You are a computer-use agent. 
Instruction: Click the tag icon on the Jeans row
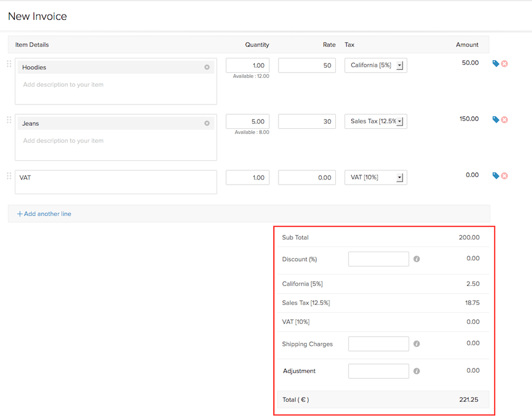(x=496, y=120)
